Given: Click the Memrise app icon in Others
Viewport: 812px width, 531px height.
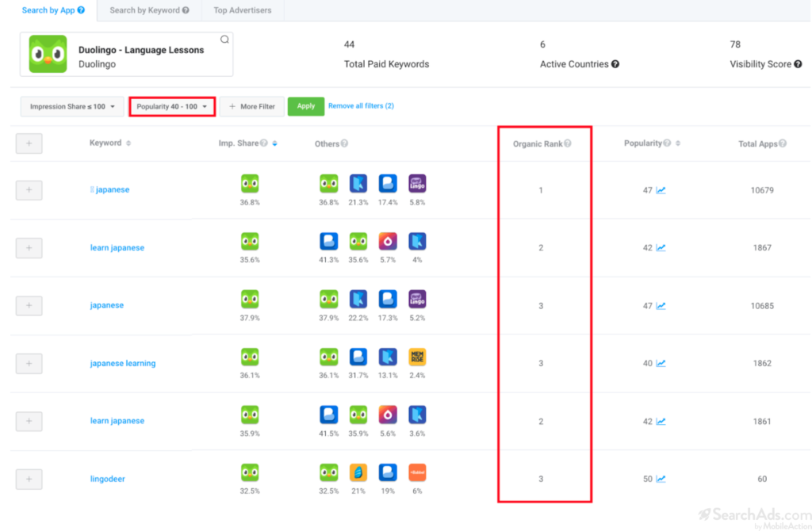Looking at the screenshot, I should (x=417, y=357).
